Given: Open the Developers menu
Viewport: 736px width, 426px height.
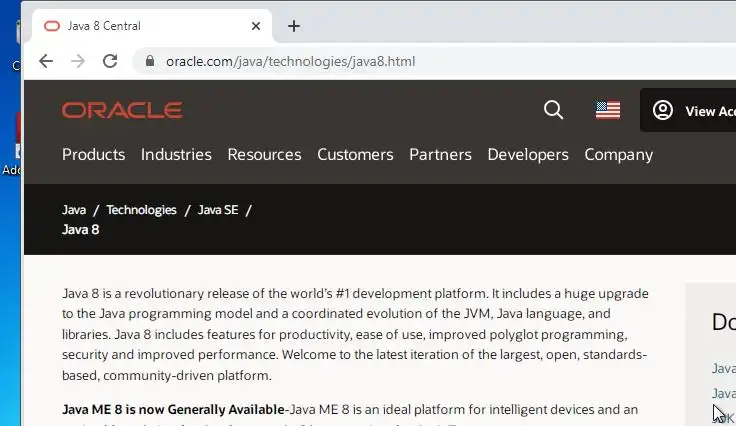Looking at the screenshot, I should (528, 155).
